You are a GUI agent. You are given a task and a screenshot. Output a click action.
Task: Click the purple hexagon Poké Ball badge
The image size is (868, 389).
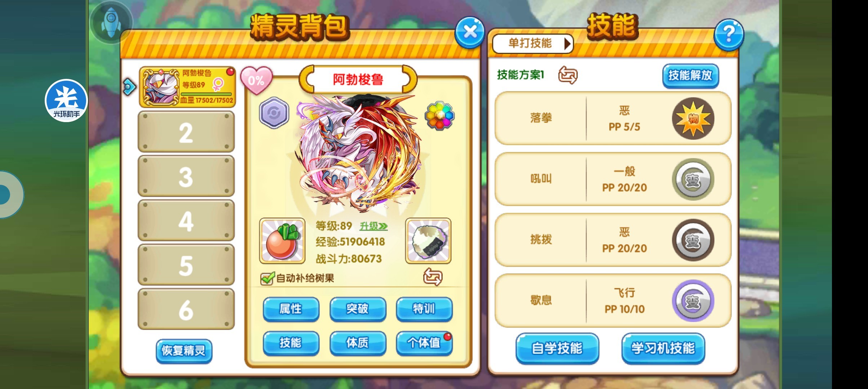click(x=274, y=113)
